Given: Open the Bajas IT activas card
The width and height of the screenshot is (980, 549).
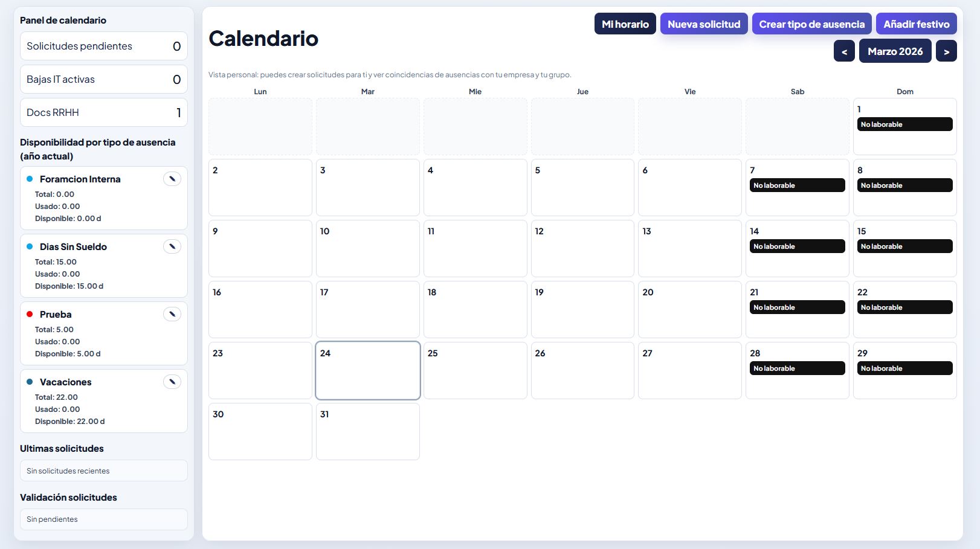Looking at the screenshot, I should point(103,79).
